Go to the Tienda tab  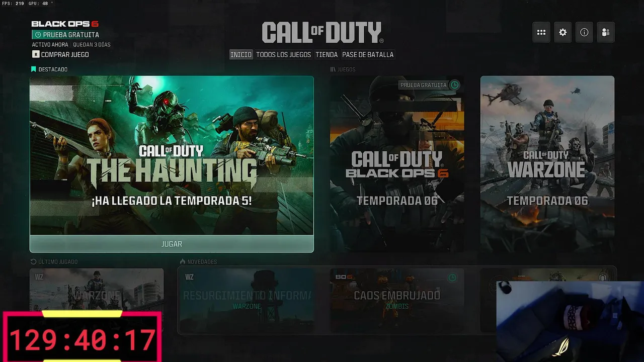(x=327, y=54)
